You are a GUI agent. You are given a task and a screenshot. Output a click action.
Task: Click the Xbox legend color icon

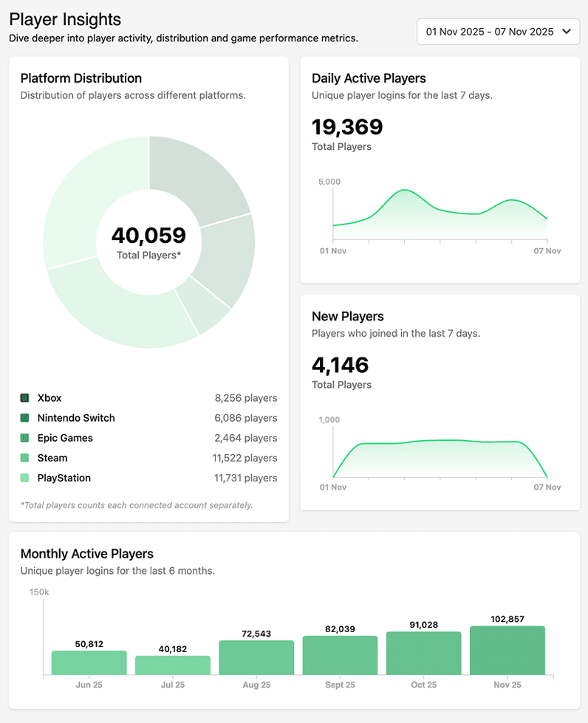point(25,398)
